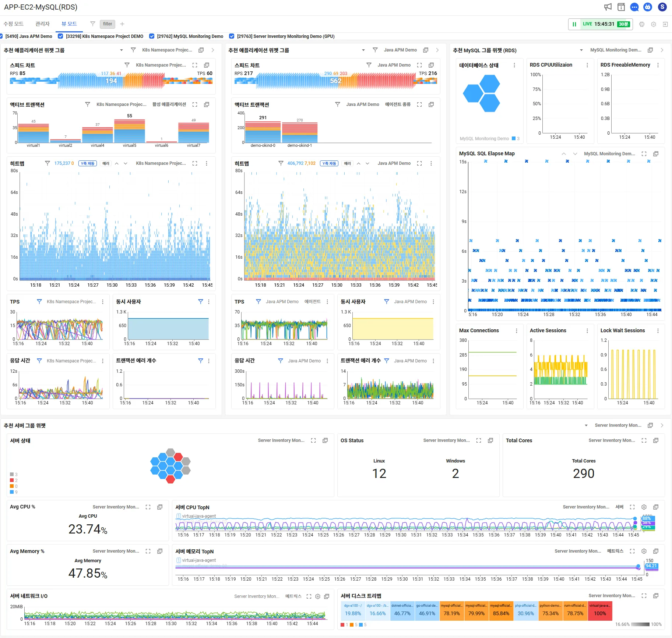Select 에이전트 종류 option in Java active transactions
This screenshot has width=672, height=638.
pyautogui.click(x=398, y=104)
